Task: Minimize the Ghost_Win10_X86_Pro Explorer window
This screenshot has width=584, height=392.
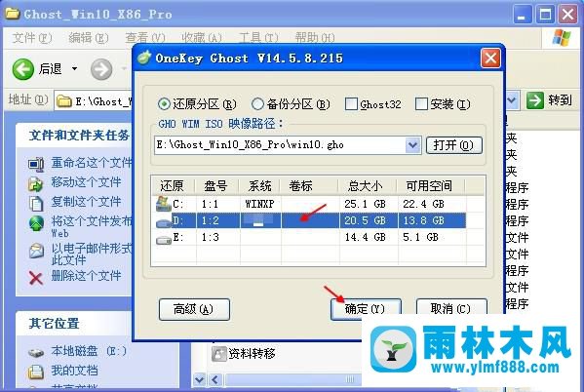Action: pyautogui.click(x=522, y=15)
